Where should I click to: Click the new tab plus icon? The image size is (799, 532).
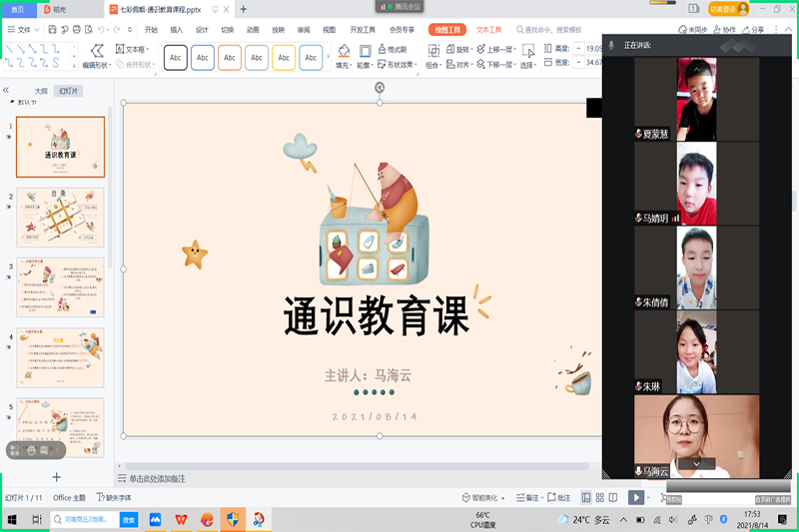[x=243, y=9]
